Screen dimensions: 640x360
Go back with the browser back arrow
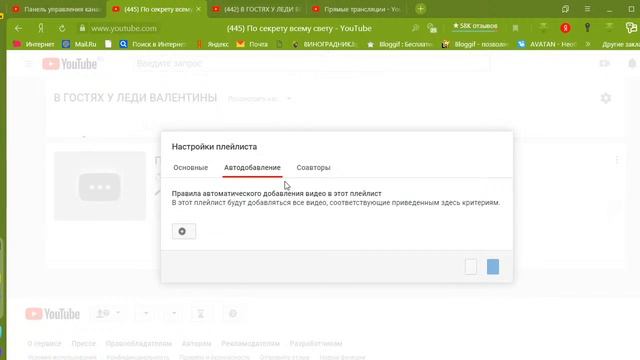click(18, 29)
